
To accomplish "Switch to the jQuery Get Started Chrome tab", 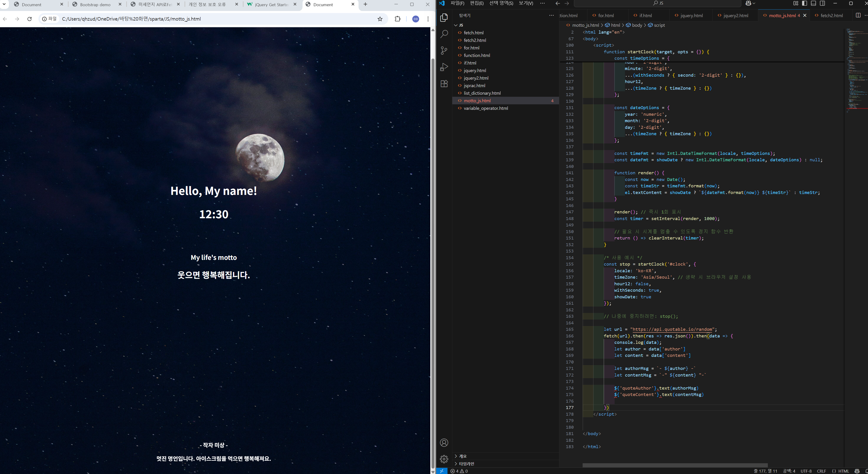I will point(272,5).
